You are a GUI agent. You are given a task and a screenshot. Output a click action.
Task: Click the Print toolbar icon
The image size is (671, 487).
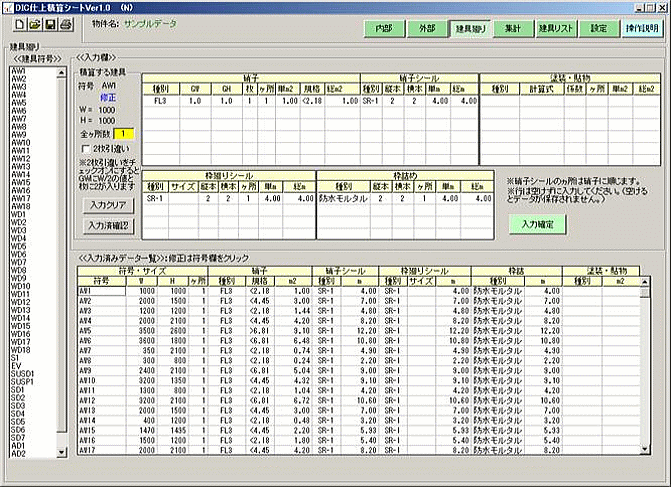click(66, 24)
